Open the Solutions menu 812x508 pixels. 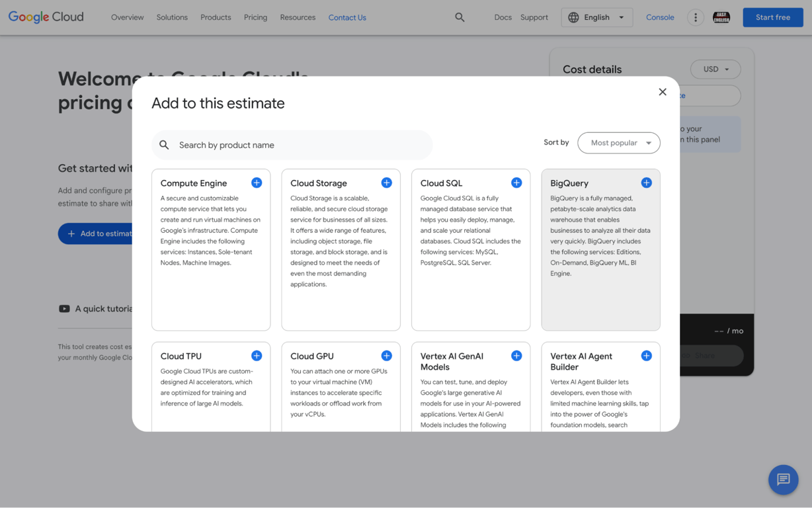tap(172, 17)
